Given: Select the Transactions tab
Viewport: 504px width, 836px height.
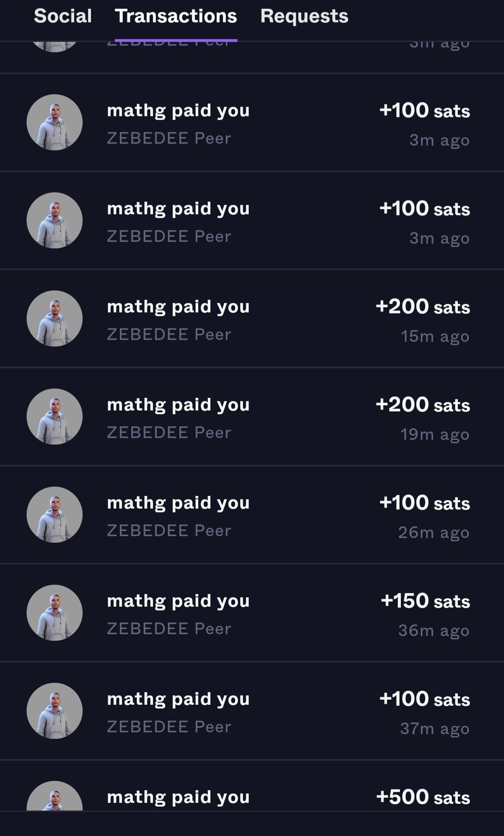Looking at the screenshot, I should point(176,16).
